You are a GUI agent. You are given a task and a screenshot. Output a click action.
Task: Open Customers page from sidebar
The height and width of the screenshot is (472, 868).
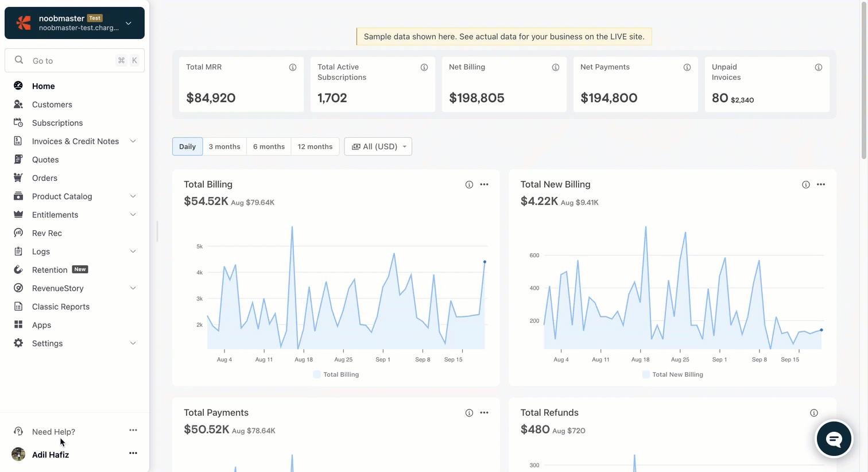tap(52, 105)
